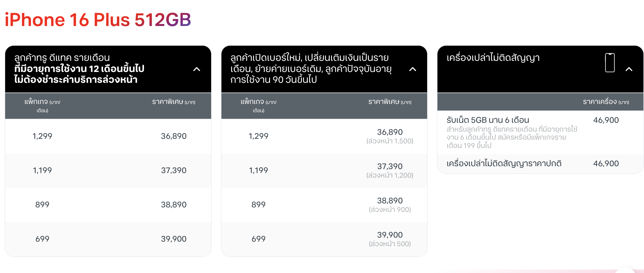Click the 38,890 price in first table
Image resolution: width=644 pixels, height=273 pixels.
(173, 204)
